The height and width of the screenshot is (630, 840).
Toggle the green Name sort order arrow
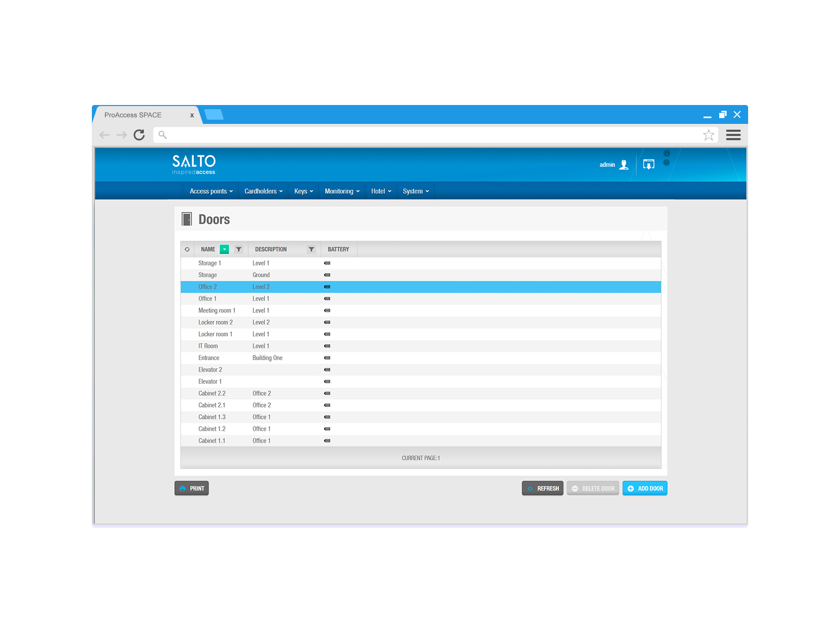click(x=225, y=249)
